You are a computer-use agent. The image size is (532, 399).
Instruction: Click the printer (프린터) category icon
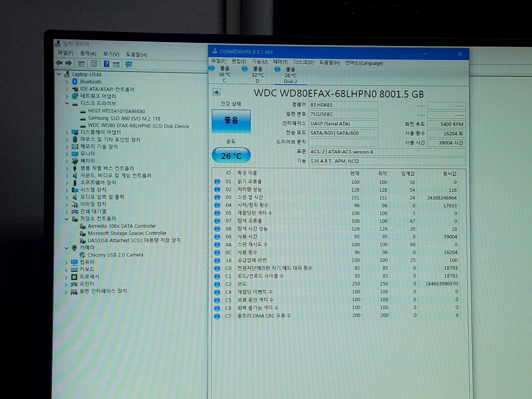(x=74, y=285)
